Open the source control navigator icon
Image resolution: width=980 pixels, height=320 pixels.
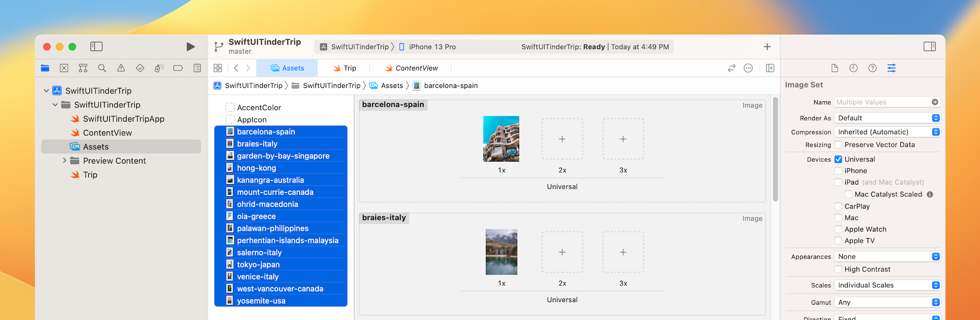pos(64,68)
